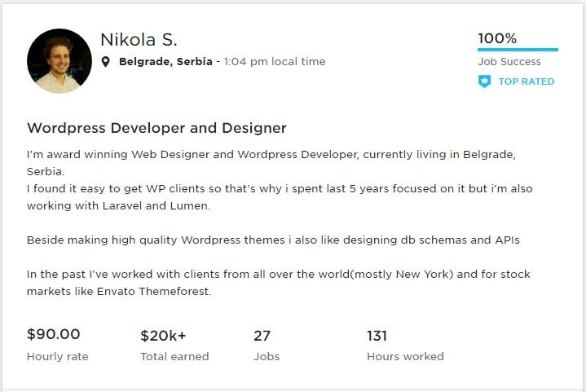
Task: Click the Hourly rate label
Action: (x=58, y=356)
